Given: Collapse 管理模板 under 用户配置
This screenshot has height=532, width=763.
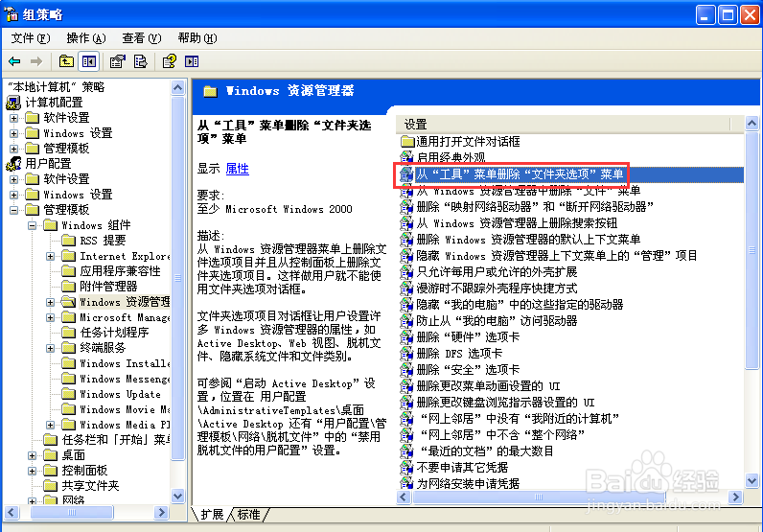Looking at the screenshot, I should click(14, 210).
